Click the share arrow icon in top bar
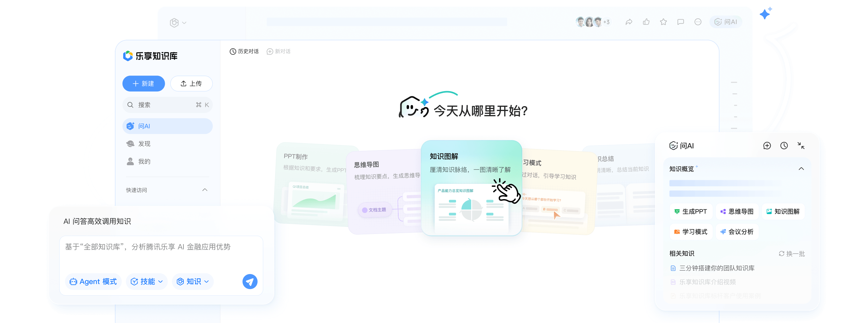Screen dimensions: 868x323 point(629,22)
